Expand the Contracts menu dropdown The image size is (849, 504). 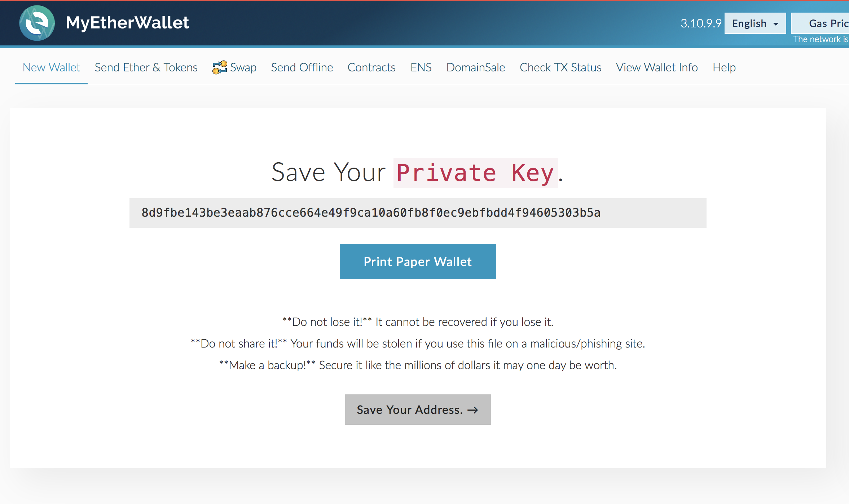(x=371, y=67)
